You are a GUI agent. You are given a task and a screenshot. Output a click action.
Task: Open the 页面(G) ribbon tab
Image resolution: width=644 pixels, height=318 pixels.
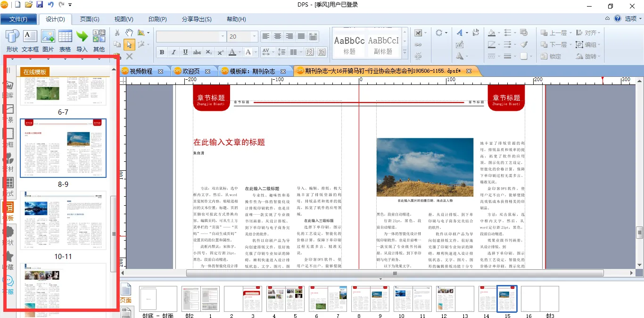tap(89, 19)
